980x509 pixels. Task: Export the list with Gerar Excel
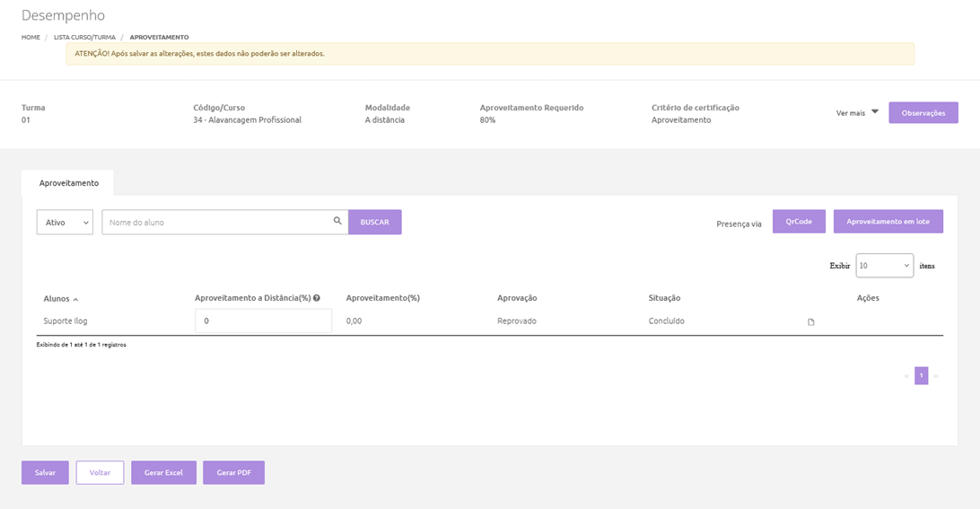[163, 472]
